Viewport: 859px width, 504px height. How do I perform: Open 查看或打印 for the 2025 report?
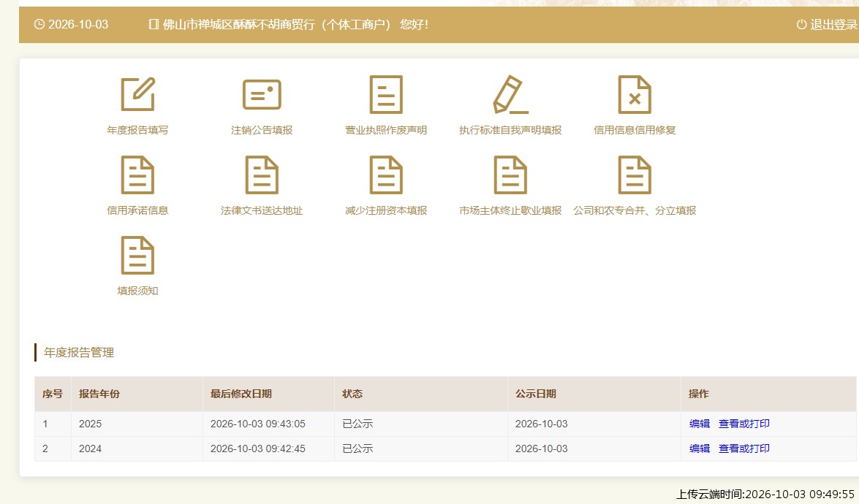[744, 424]
